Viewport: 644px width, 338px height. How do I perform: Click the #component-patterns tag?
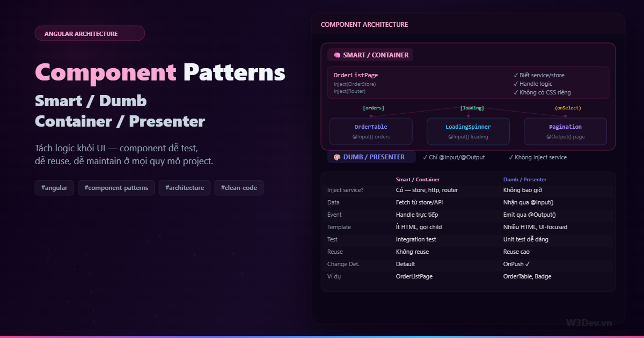116,187
